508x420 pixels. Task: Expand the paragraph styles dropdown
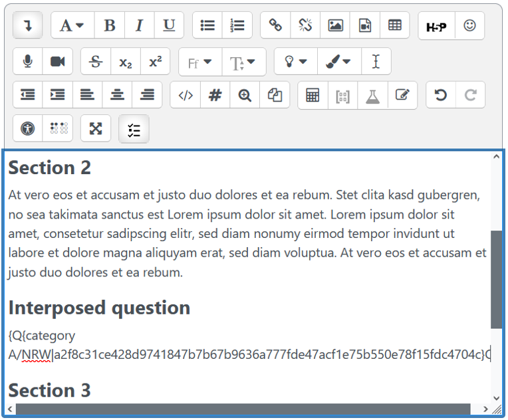72,26
